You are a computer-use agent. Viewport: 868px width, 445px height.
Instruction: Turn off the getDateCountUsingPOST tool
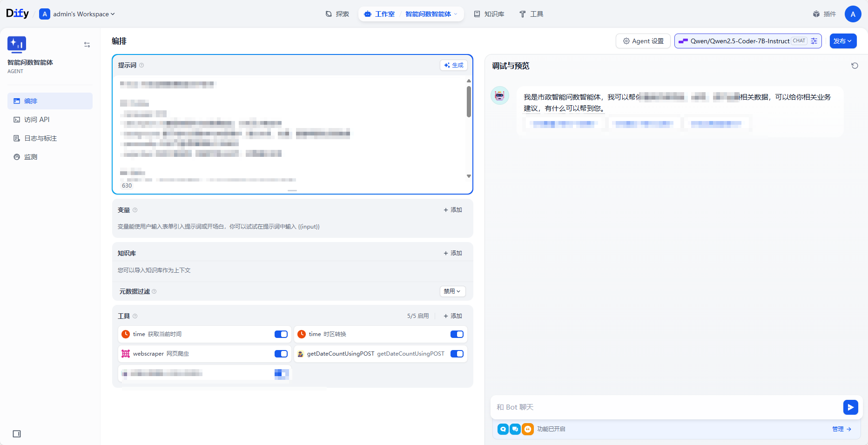tap(456, 354)
